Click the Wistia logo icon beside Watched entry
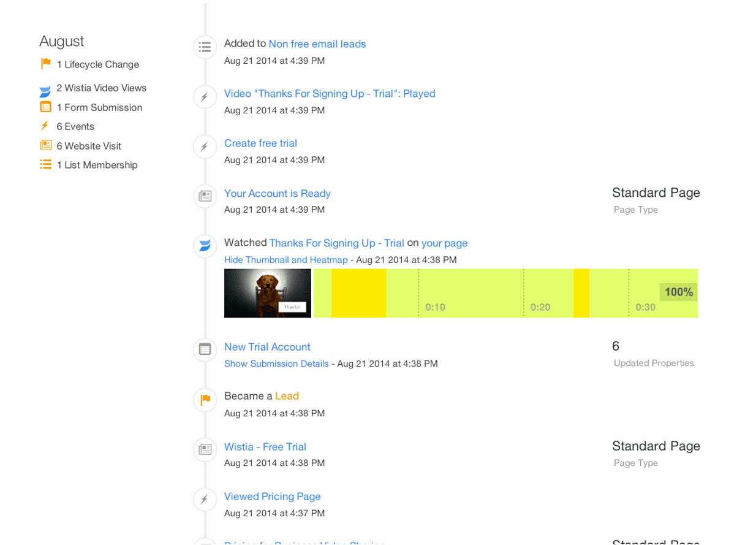Viewport: 756px width, 545px height. click(x=205, y=246)
